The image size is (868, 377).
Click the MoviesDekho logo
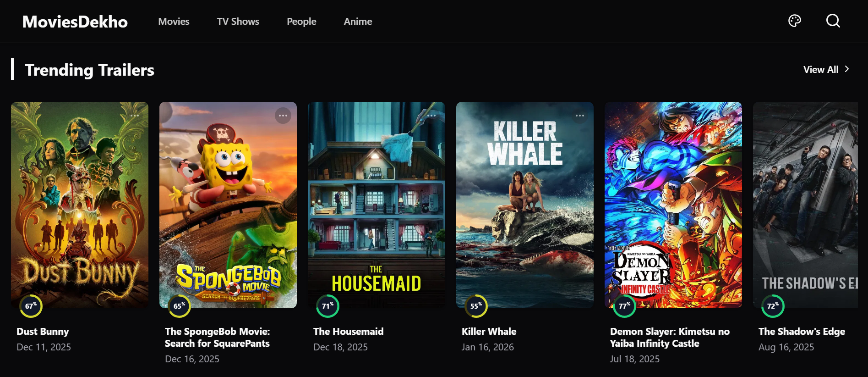coord(75,22)
